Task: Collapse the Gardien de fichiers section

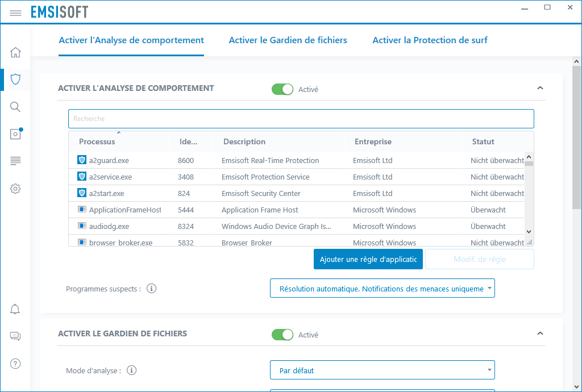Action: tap(540, 333)
